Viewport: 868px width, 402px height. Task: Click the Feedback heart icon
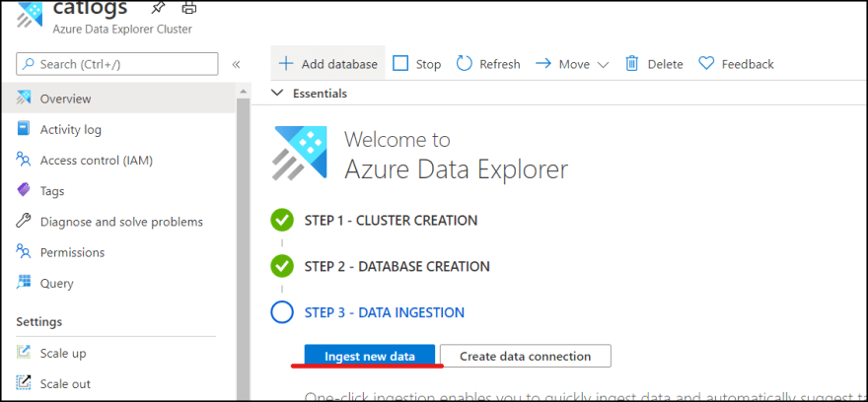(706, 64)
